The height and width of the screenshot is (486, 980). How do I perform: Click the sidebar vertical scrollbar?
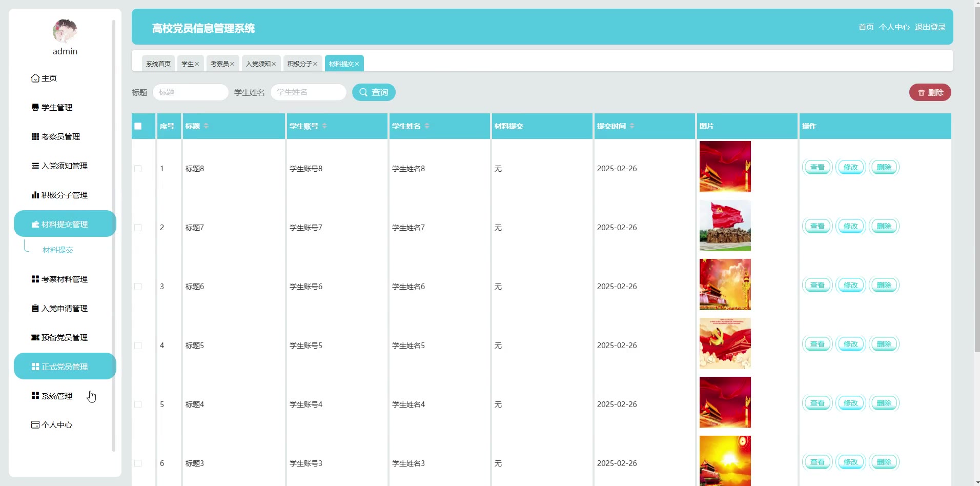[x=114, y=236]
